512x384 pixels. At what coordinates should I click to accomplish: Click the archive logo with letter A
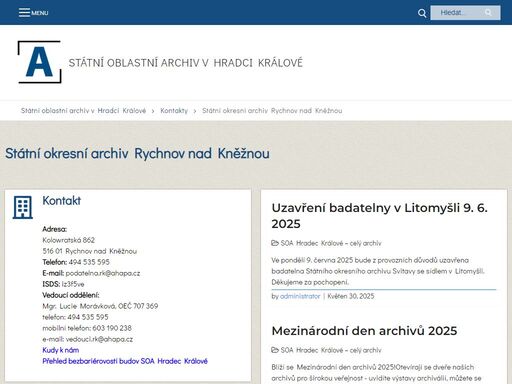click(39, 62)
